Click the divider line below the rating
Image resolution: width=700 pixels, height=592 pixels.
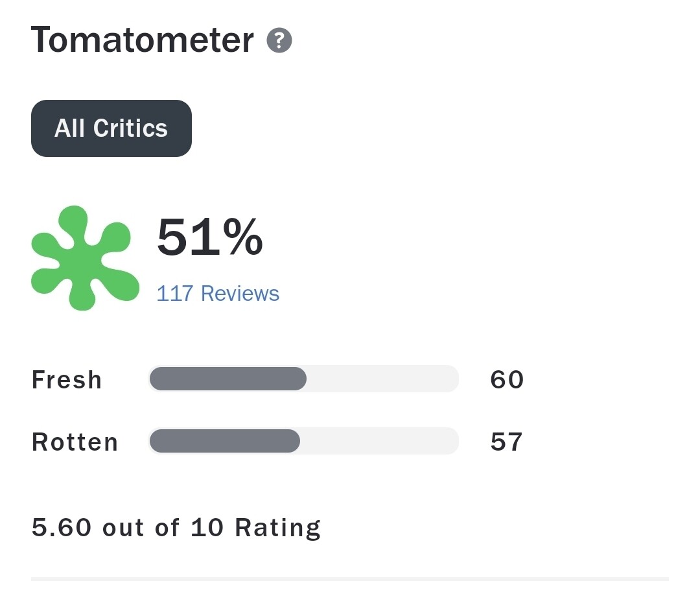(x=350, y=578)
